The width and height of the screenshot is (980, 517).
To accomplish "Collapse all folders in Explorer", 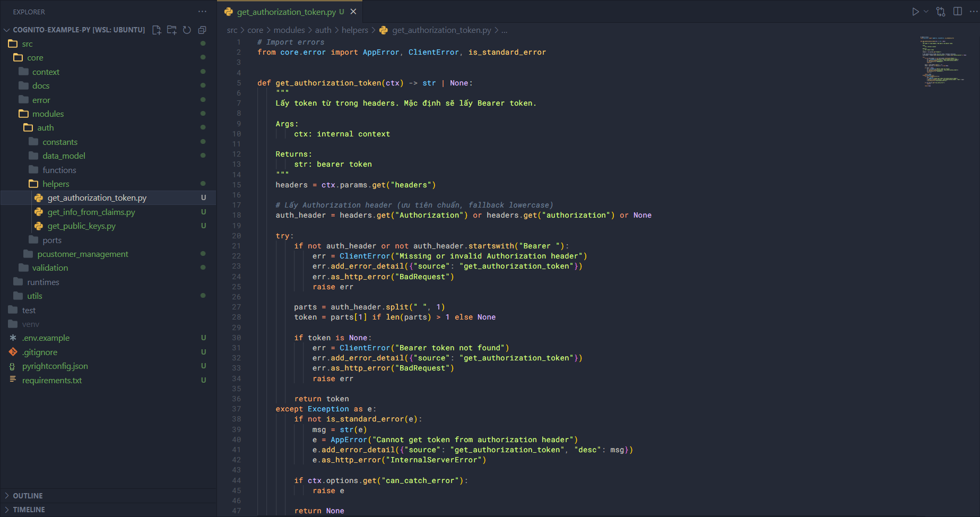I will point(202,30).
